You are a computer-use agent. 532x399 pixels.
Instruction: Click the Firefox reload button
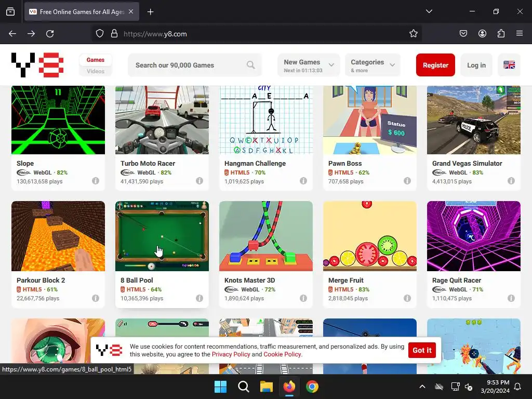(x=50, y=34)
